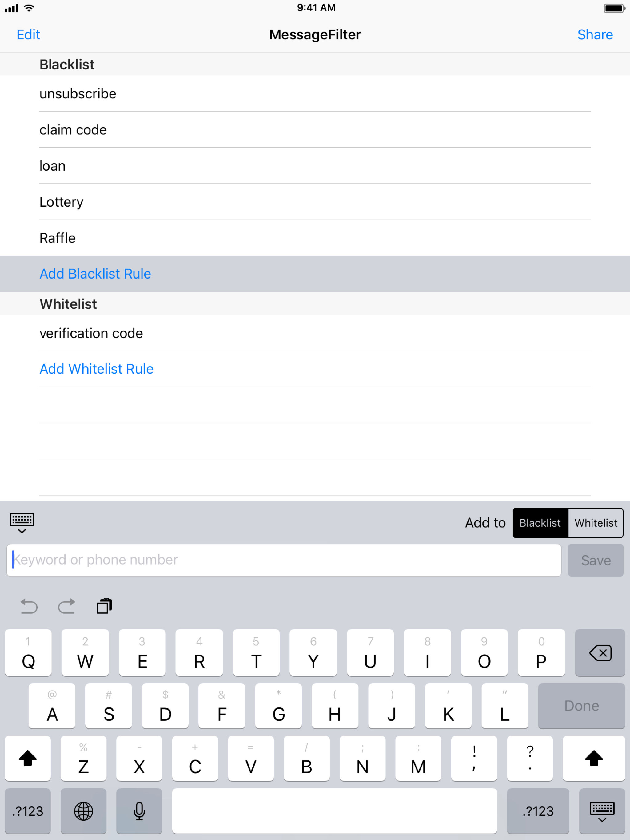
Task: Select Whitelist in Add to segment
Action: (x=596, y=523)
